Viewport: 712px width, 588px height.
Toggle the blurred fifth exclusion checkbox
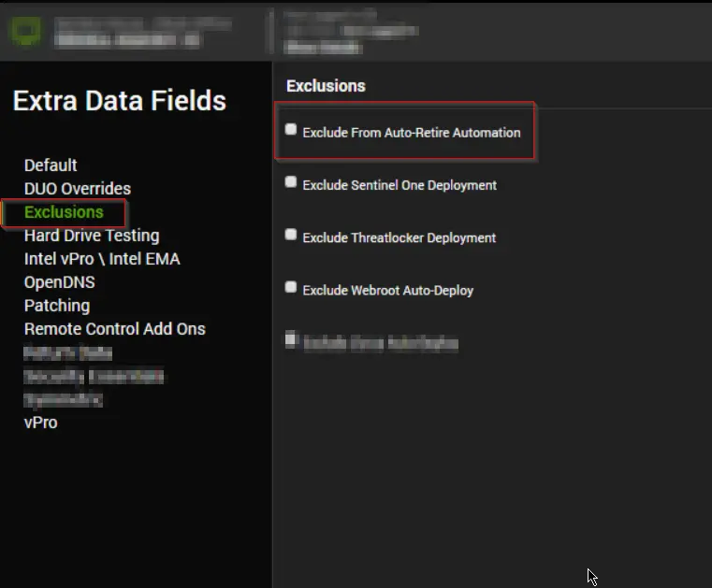291,339
